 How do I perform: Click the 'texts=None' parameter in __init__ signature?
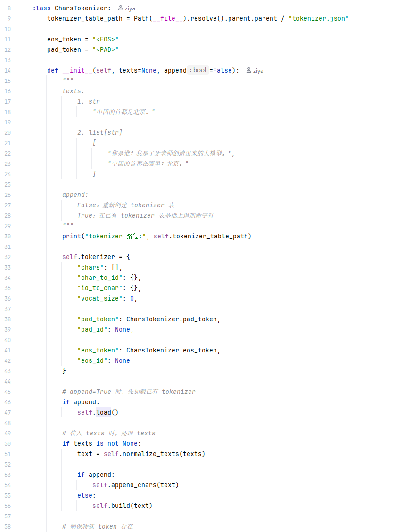click(x=138, y=71)
